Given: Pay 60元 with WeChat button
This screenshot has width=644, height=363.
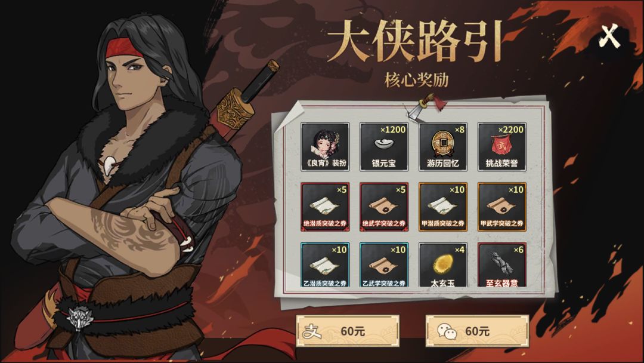Looking at the screenshot, I should [x=477, y=331].
